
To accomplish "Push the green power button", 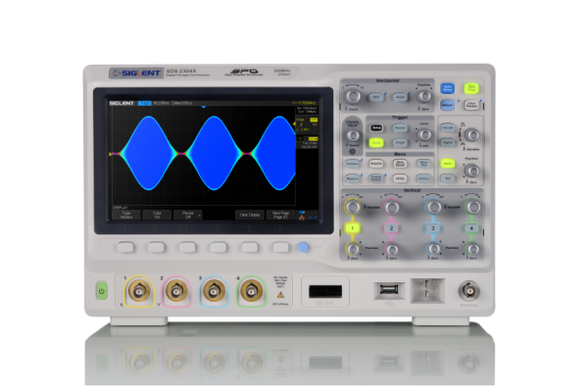I will click(x=101, y=291).
